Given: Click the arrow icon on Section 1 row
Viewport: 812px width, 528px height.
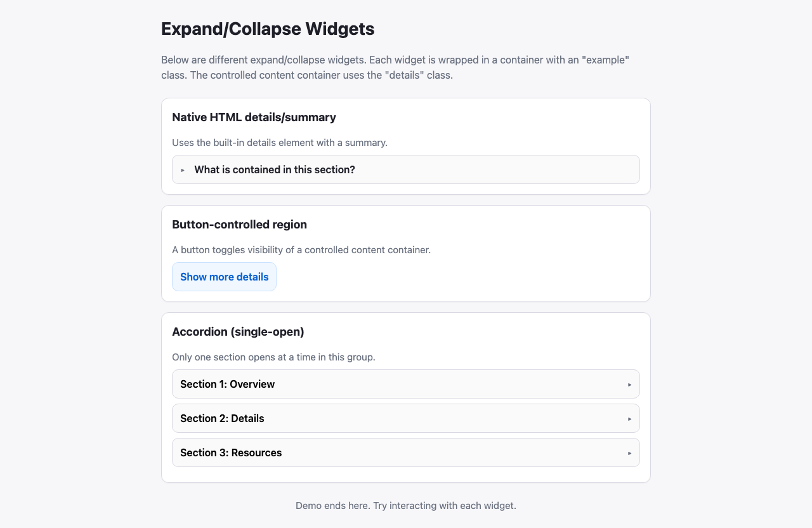Looking at the screenshot, I should tap(630, 385).
